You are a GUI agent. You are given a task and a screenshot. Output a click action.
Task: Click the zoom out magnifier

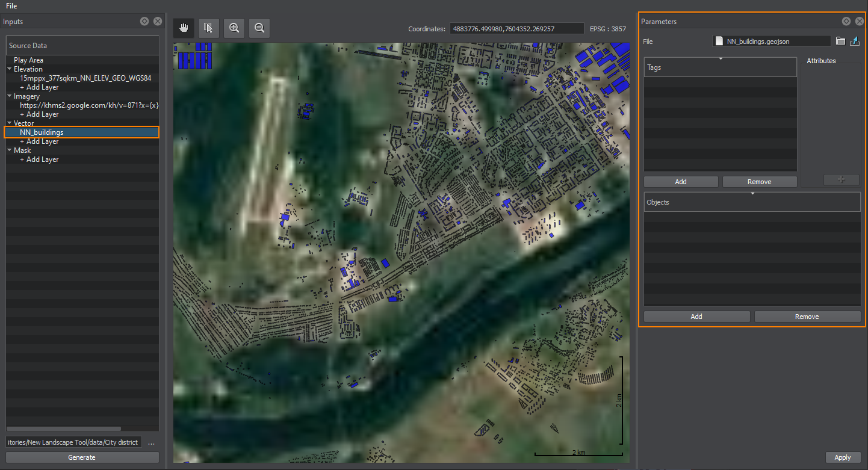[x=259, y=28]
